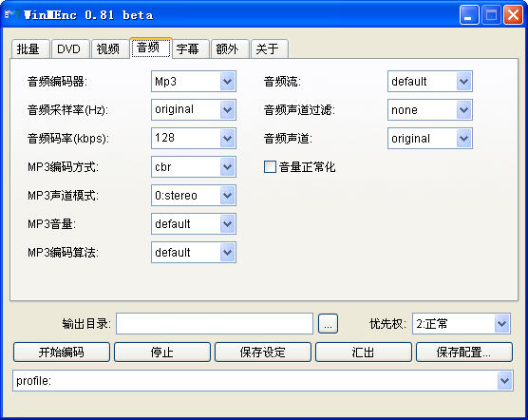
Task: Open the 音频编码器 Mp3 dropdown
Action: (194, 81)
